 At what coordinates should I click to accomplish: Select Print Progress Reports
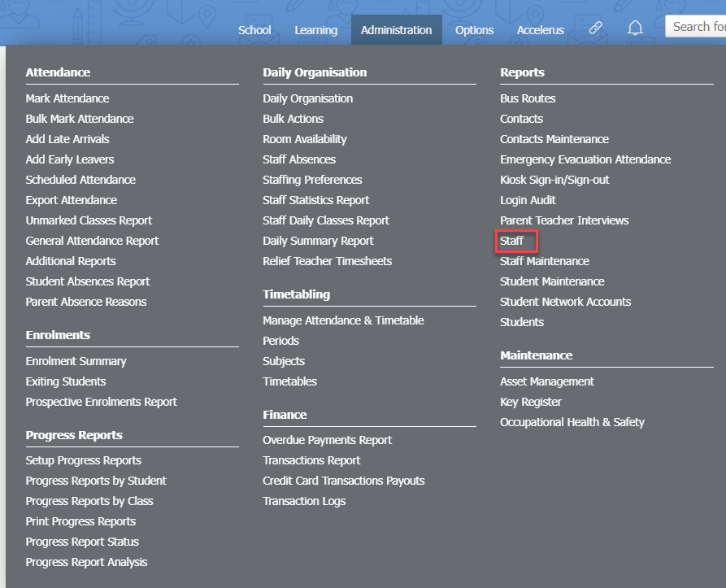tap(80, 520)
